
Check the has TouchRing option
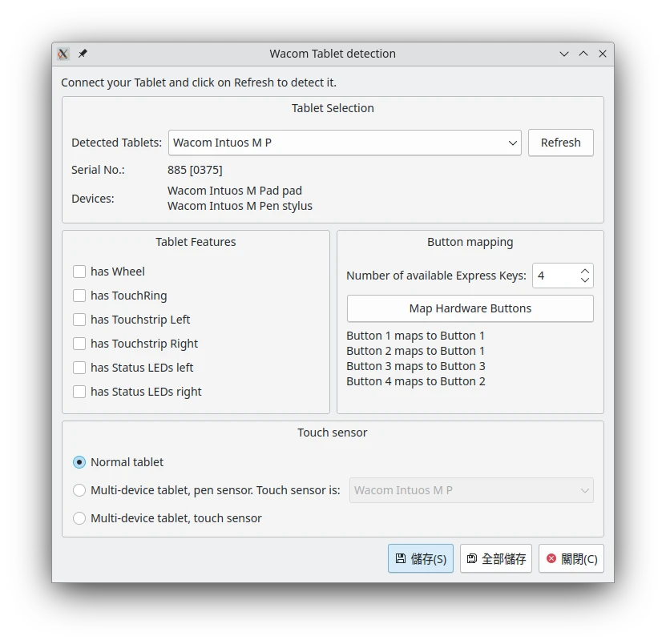pos(79,296)
